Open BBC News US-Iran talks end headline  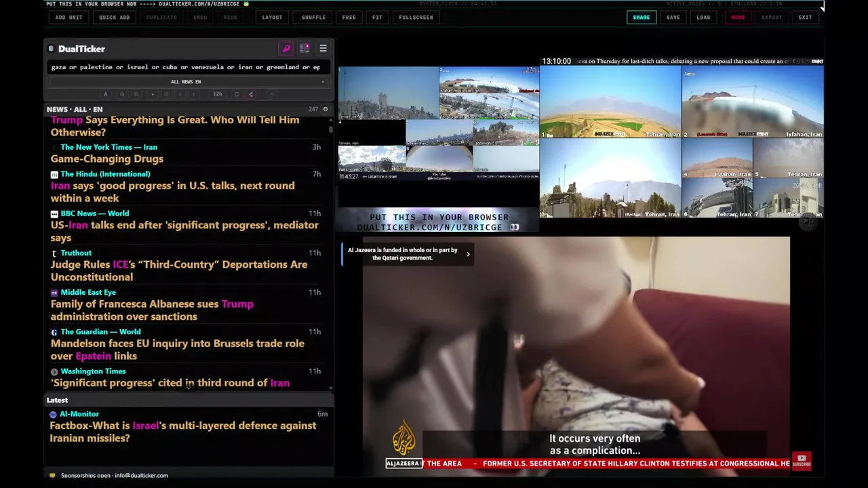click(x=184, y=231)
